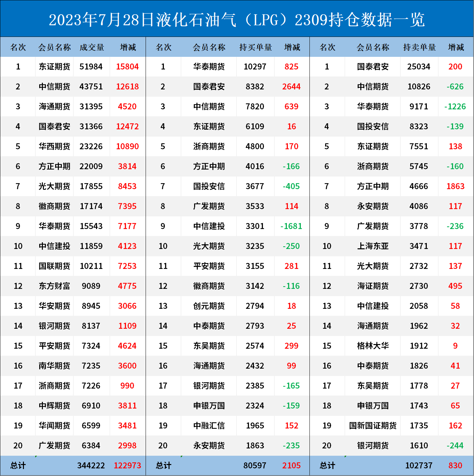Select the short position value 4666
This screenshot has width=474, height=476.
pyautogui.click(x=419, y=186)
